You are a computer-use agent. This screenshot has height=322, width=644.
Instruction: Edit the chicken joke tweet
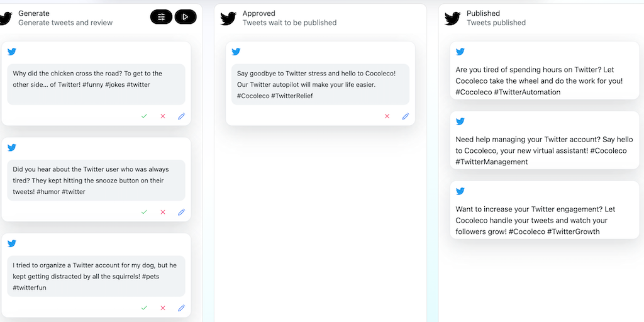(182, 116)
